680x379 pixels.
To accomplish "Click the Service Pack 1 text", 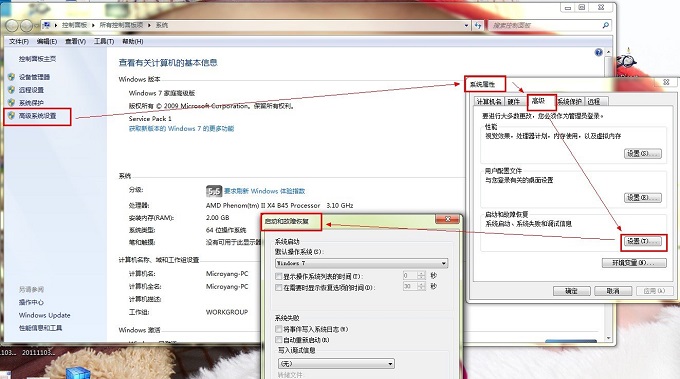I will [150, 118].
